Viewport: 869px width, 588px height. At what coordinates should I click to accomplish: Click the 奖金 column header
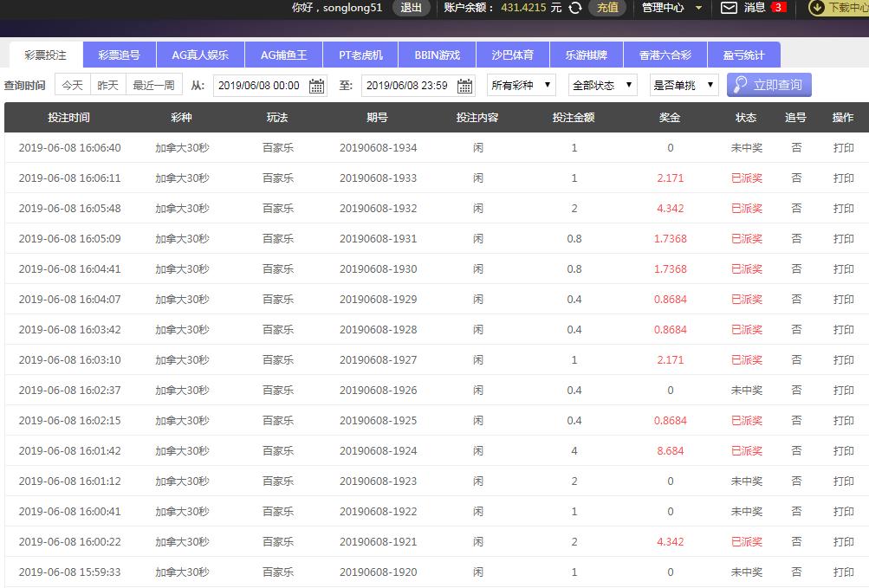pyautogui.click(x=670, y=118)
